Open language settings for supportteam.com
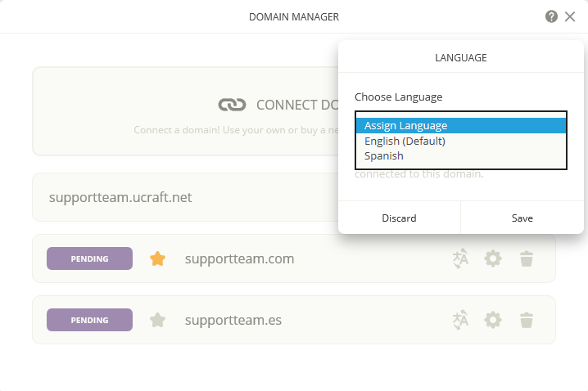This screenshot has height=391, width=588. [x=460, y=258]
